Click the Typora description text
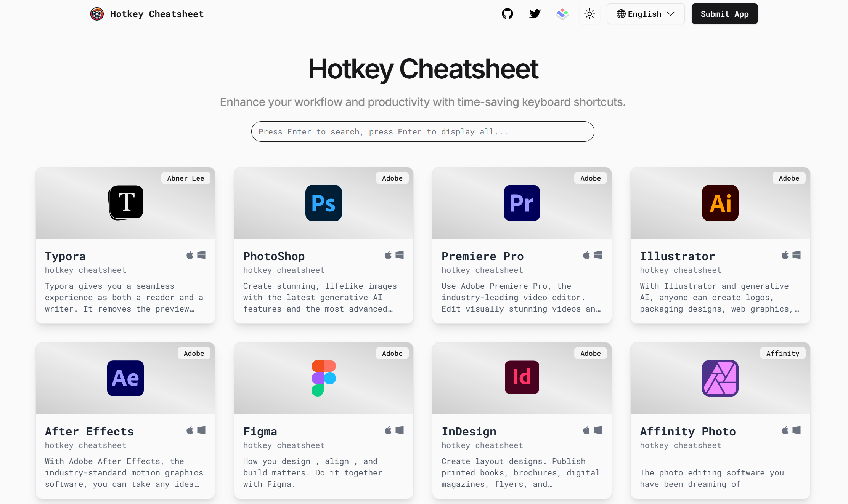The image size is (848, 504). click(x=124, y=298)
